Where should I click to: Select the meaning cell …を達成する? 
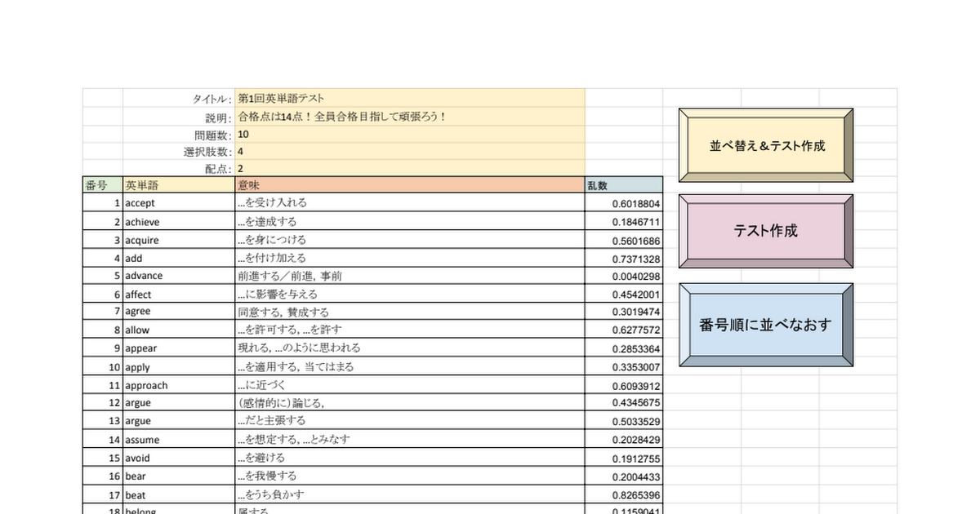410,221
